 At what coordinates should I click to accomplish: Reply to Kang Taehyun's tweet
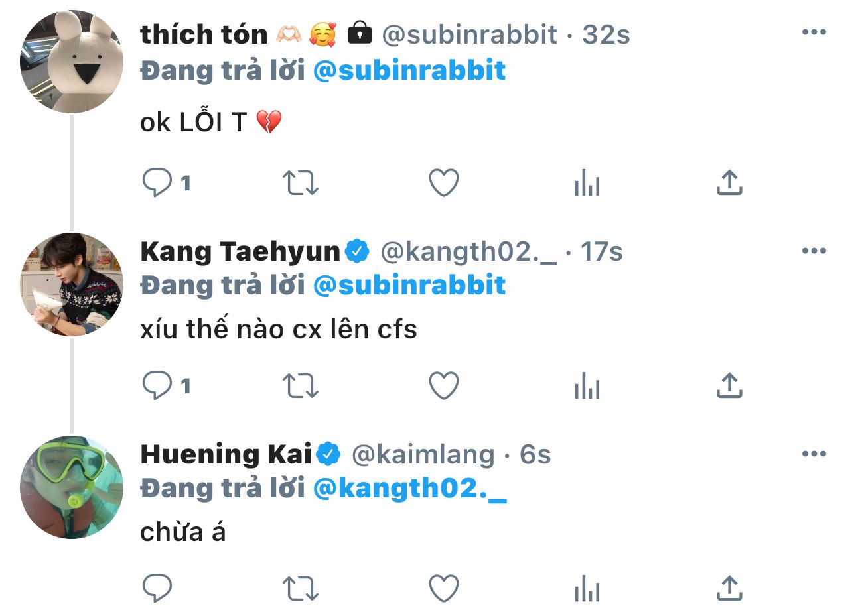coord(157,385)
